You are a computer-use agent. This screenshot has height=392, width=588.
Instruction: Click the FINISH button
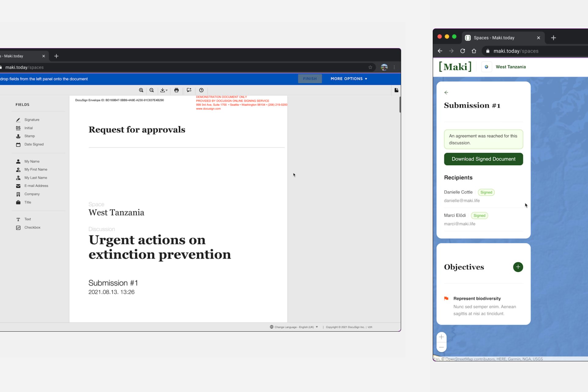[x=310, y=79]
